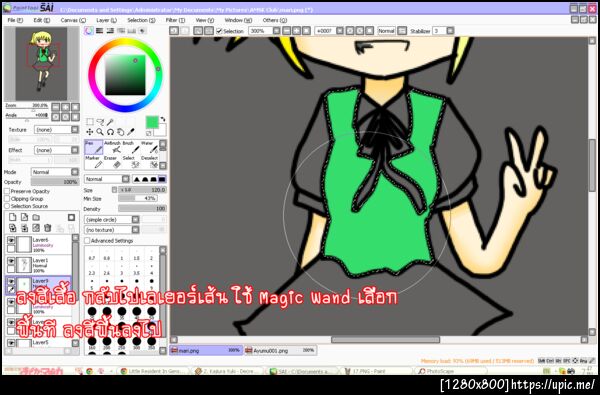Select the Brush tool
600x395 pixels.
(x=130, y=147)
